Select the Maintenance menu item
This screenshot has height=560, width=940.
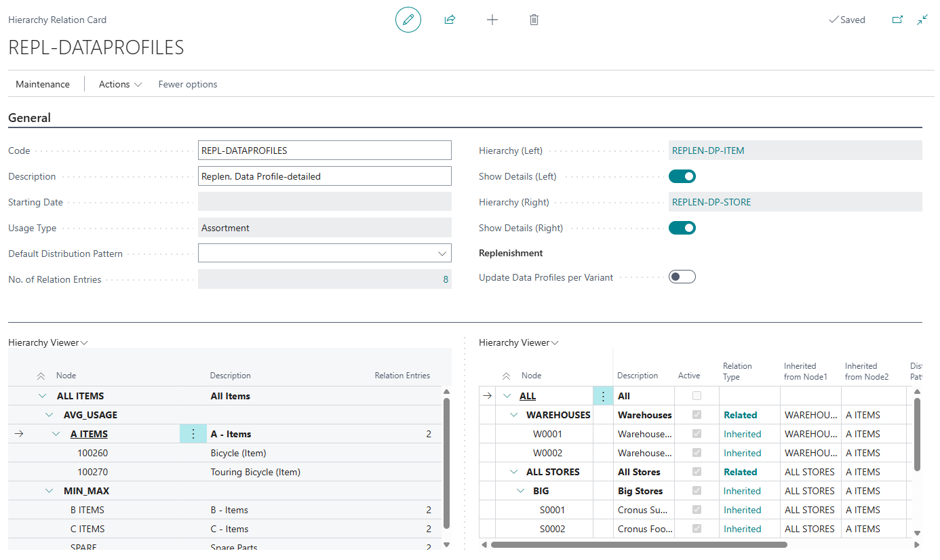[43, 84]
